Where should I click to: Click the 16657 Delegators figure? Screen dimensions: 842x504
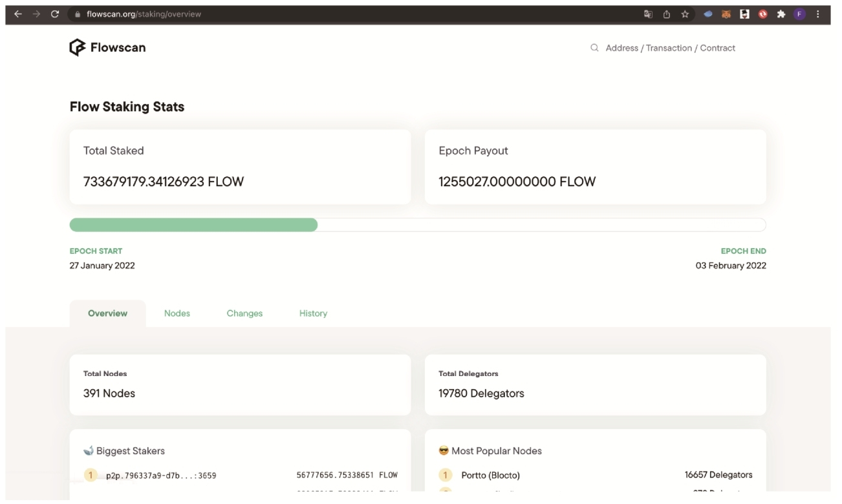coord(718,475)
